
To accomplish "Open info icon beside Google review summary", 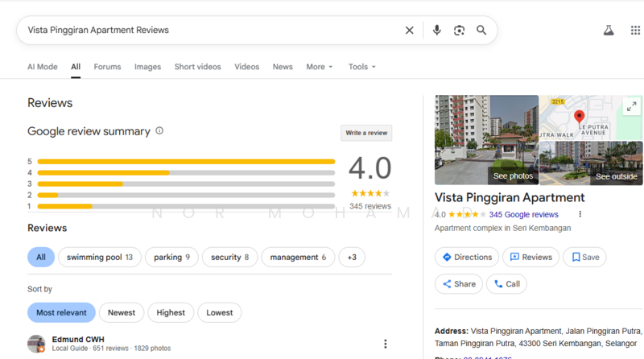I will click(x=159, y=131).
